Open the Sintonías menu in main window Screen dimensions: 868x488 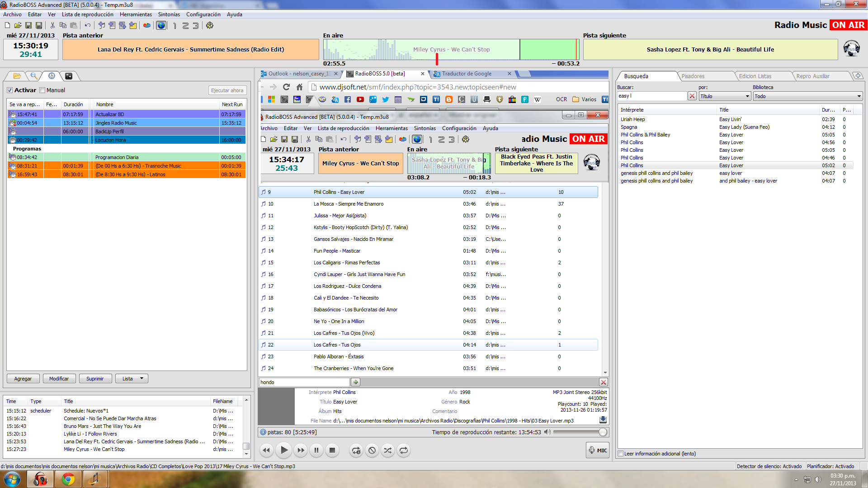tap(169, 14)
